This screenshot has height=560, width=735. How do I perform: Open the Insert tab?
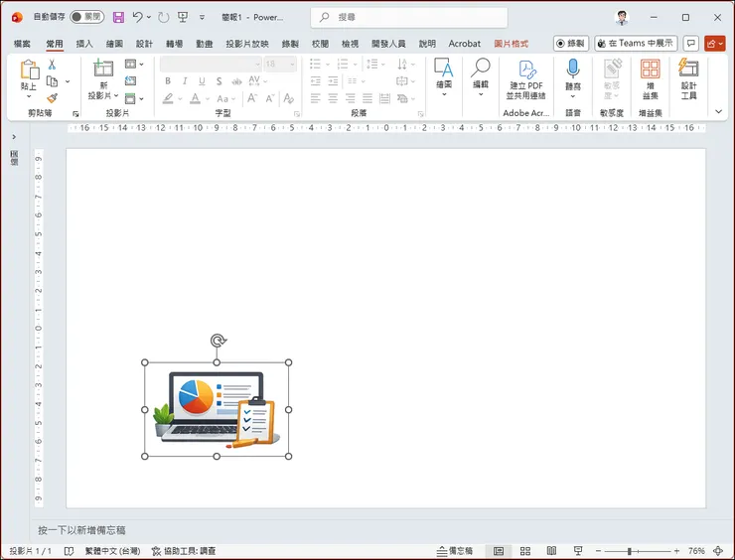coord(84,44)
